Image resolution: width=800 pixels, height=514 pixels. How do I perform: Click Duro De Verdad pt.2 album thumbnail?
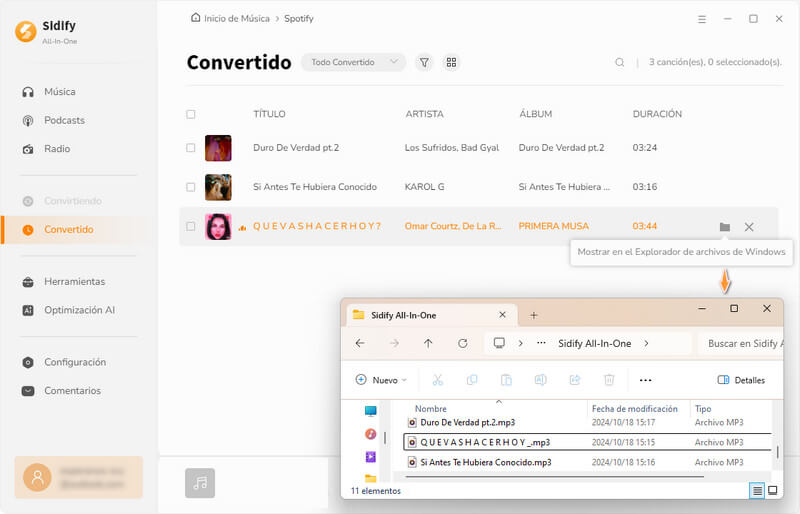[218, 148]
